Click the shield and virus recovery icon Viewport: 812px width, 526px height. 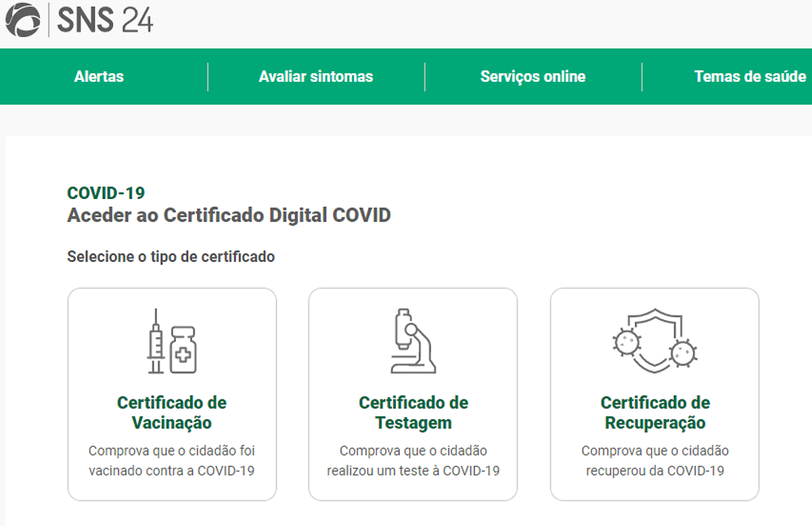coord(654,341)
